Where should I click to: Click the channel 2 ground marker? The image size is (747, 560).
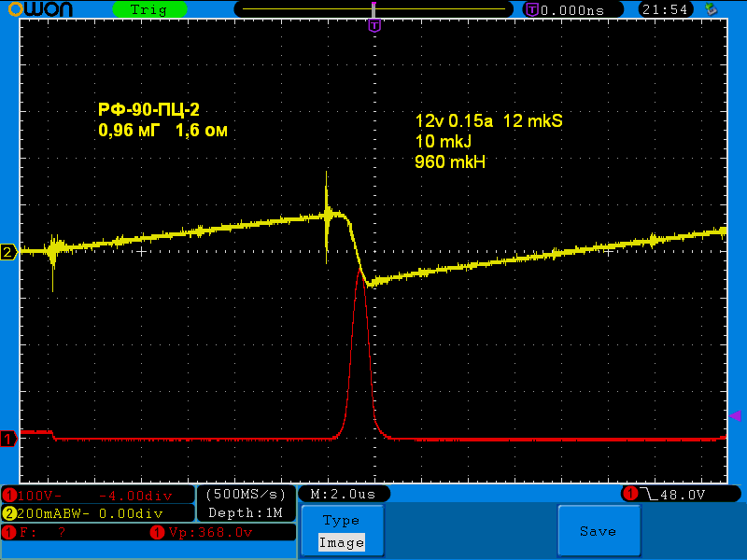pyautogui.click(x=8, y=252)
